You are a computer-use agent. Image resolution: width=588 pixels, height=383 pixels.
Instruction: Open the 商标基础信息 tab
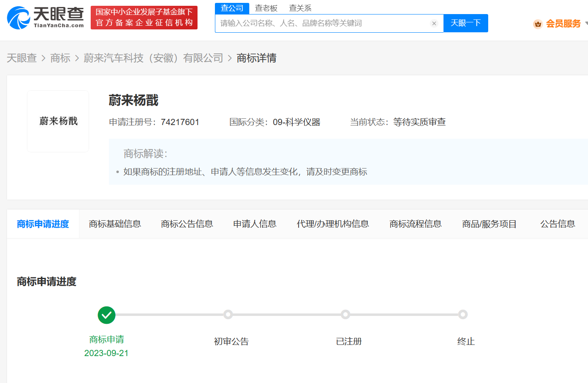tap(115, 224)
